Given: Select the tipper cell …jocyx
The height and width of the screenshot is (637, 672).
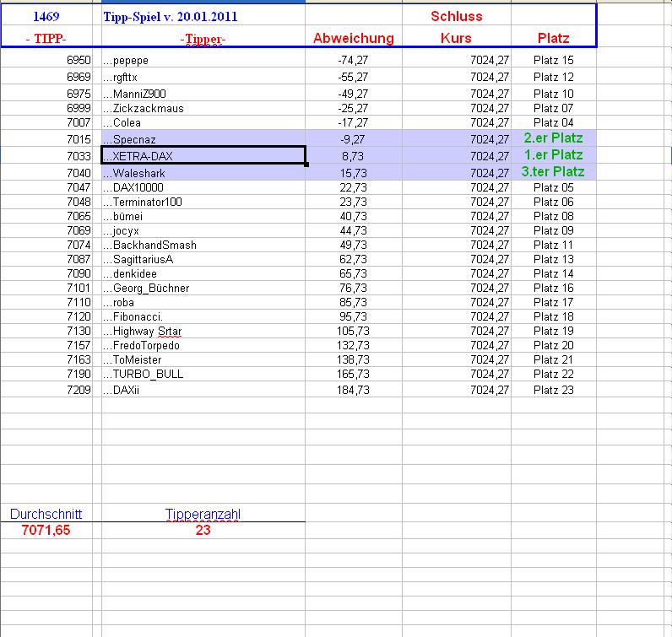Looking at the screenshot, I should [x=203, y=230].
